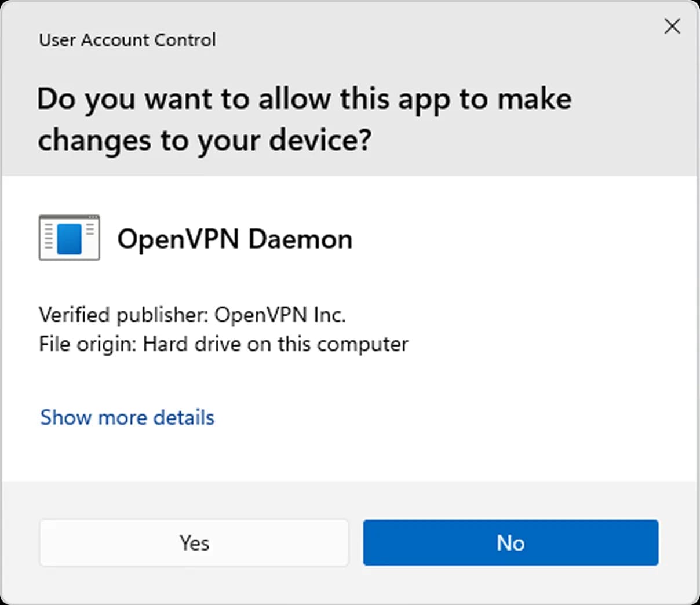Select the OpenVPN Daemon app name
Viewport: 700px width, 605px height.
click(235, 239)
